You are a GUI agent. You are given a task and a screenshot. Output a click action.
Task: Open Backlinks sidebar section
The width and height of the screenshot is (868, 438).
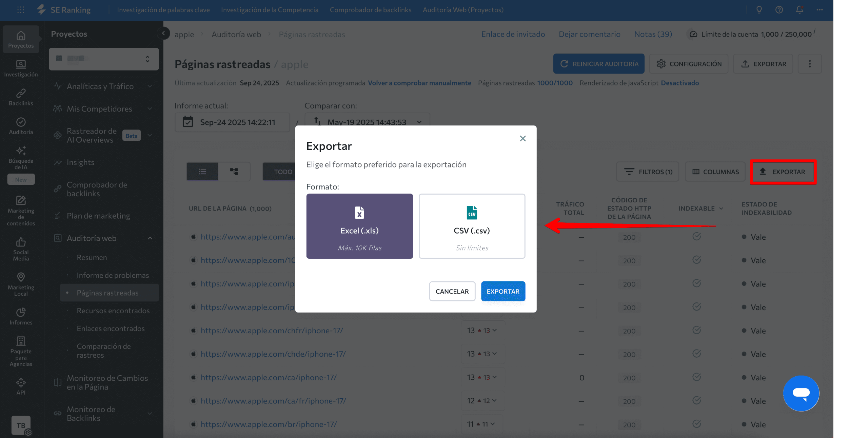[21, 97]
